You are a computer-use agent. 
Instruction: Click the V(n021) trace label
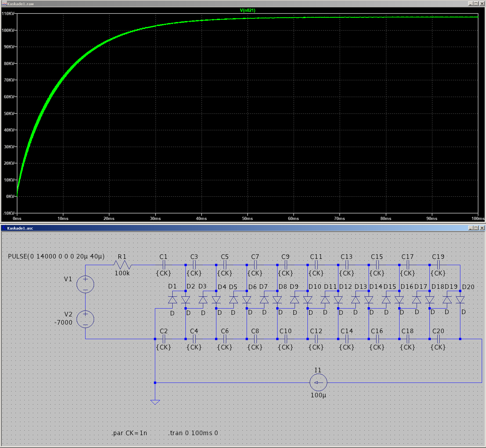point(248,10)
